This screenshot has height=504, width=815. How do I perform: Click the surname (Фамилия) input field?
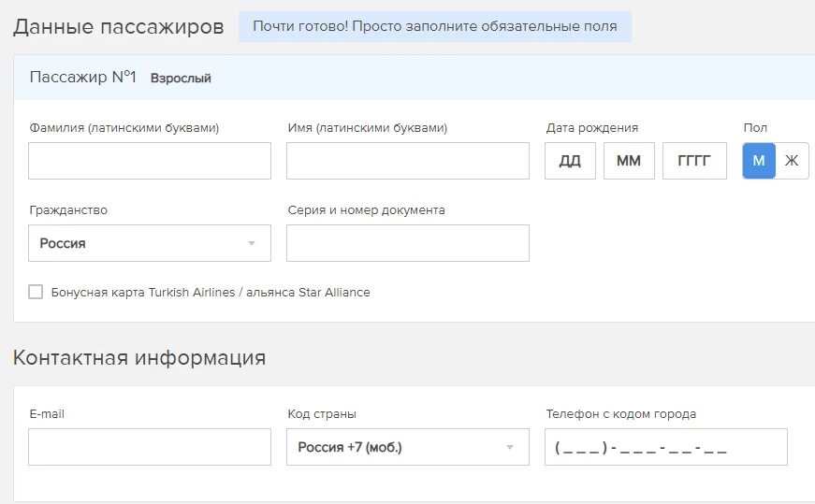pos(150,161)
